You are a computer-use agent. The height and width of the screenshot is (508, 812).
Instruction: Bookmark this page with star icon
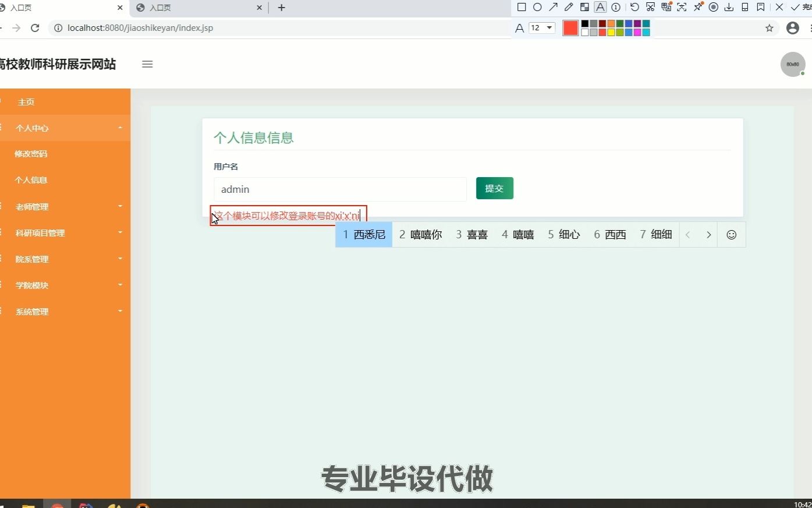click(770, 28)
